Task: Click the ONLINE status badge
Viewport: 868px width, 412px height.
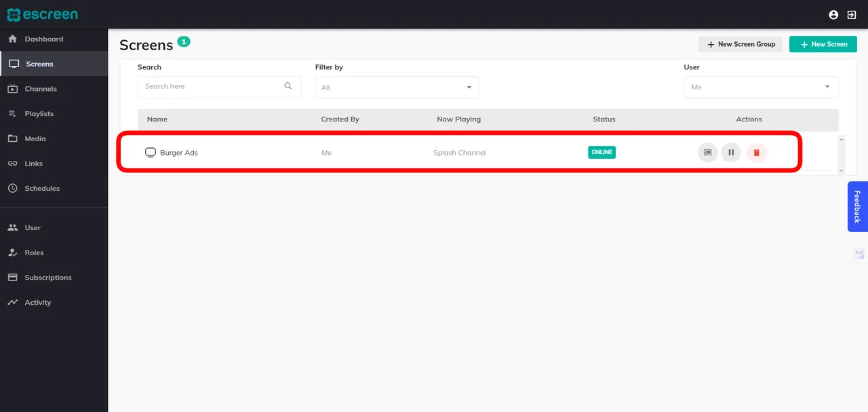Action: coord(601,152)
